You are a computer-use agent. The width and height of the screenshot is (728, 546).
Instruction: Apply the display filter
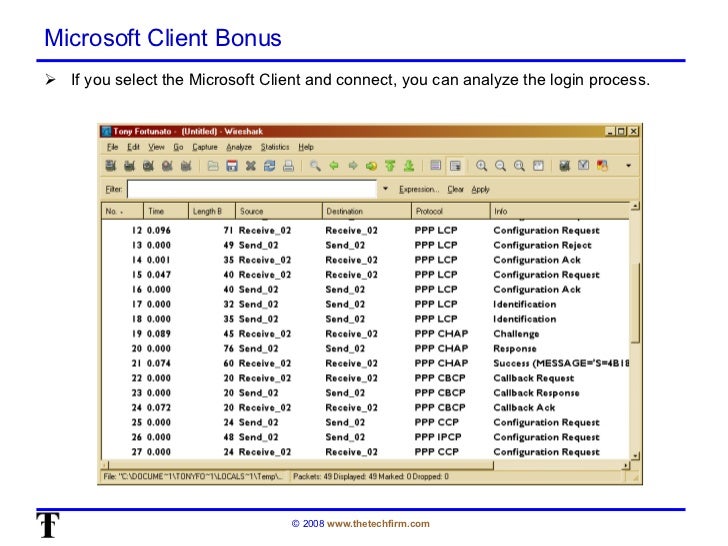coord(481,189)
